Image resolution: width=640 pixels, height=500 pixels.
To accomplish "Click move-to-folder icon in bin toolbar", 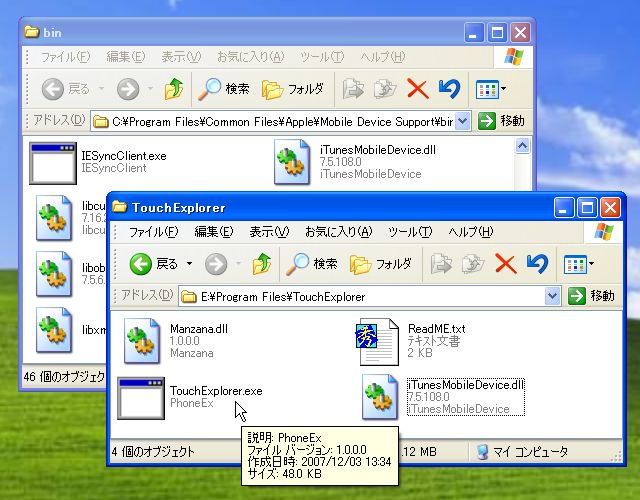I will click(x=353, y=89).
